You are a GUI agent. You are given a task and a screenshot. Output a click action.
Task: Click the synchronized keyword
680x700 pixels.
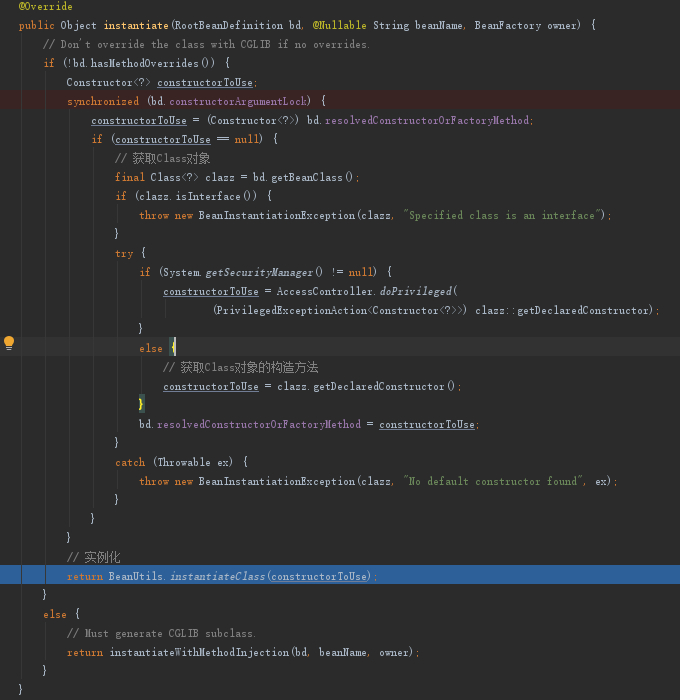click(103, 101)
